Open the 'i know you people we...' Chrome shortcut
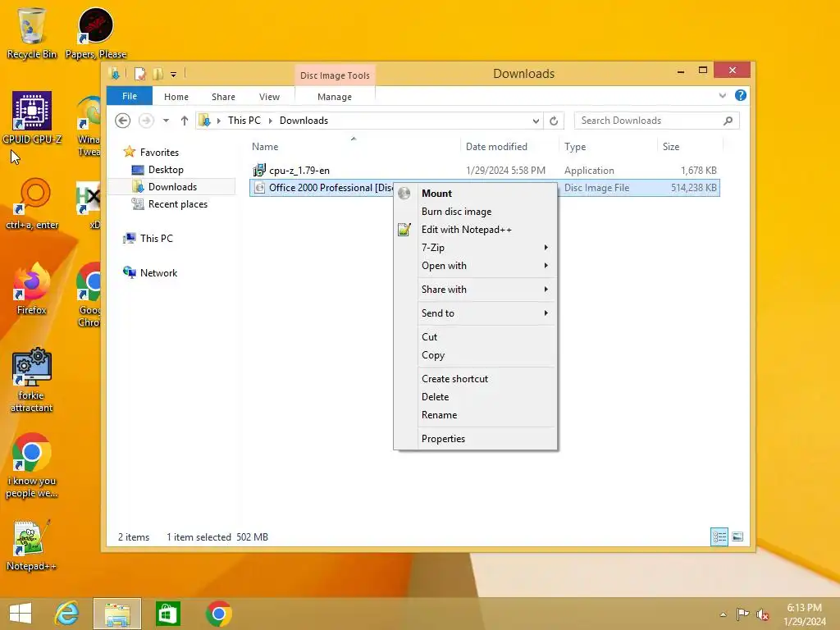 point(32,466)
